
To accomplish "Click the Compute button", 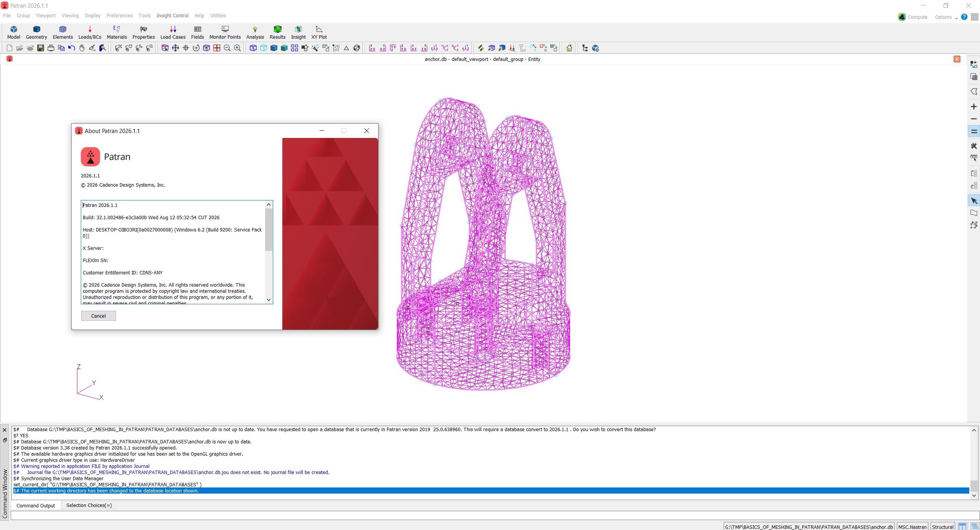I will tap(913, 17).
